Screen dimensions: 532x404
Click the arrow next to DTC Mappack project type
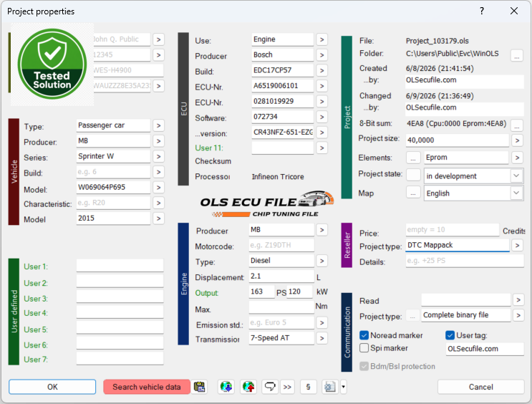point(517,245)
